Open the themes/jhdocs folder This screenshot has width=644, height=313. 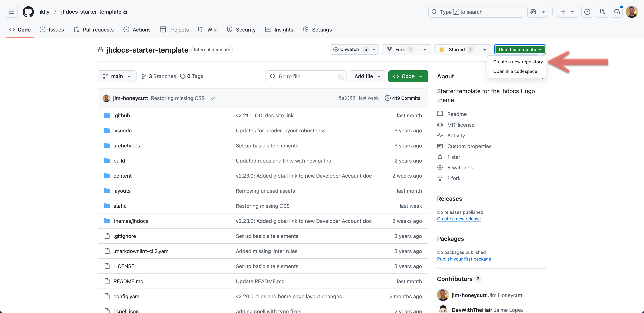tap(131, 221)
